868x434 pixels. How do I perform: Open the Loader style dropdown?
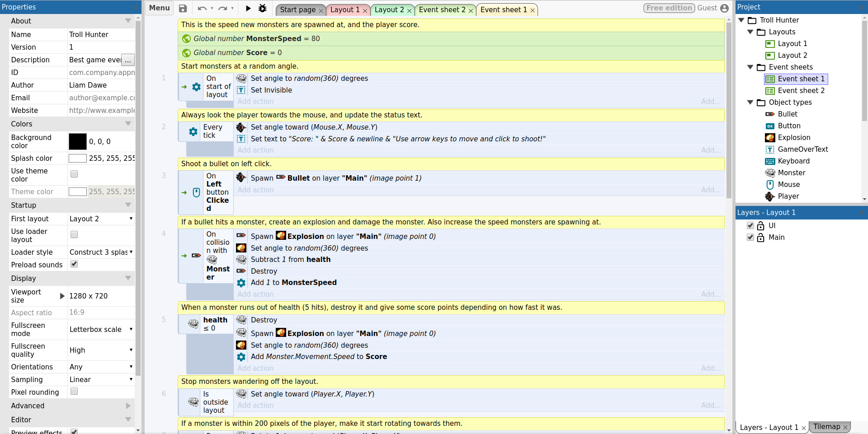point(101,252)
